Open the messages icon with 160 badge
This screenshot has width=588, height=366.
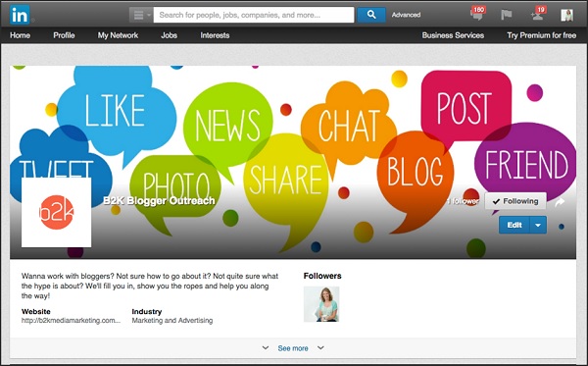[x=477, y=14]
